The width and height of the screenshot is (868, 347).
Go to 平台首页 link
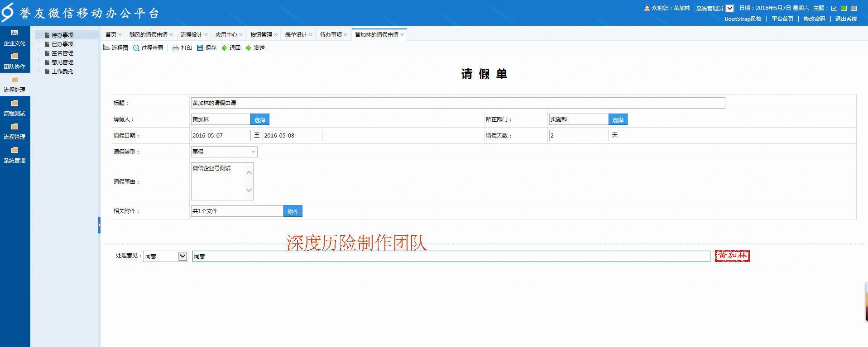pos(782,19)
